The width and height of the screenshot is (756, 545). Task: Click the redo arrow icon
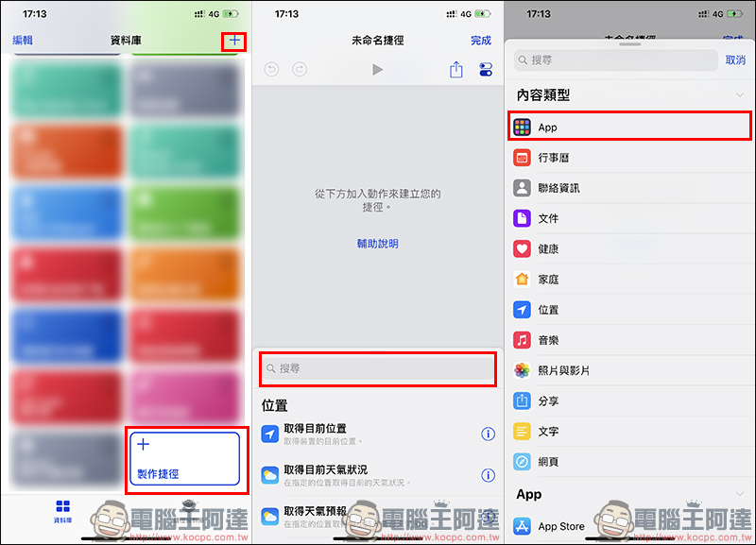[x=300, y=70]
